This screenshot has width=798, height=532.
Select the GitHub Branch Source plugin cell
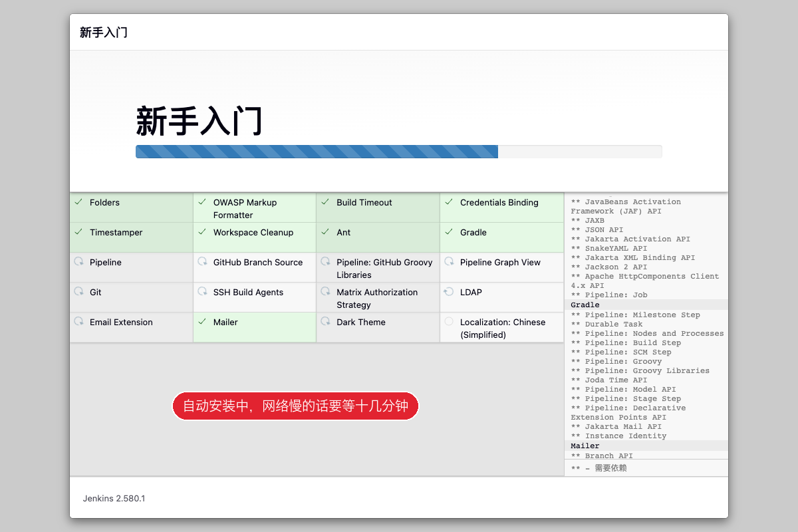coord(255,267)
